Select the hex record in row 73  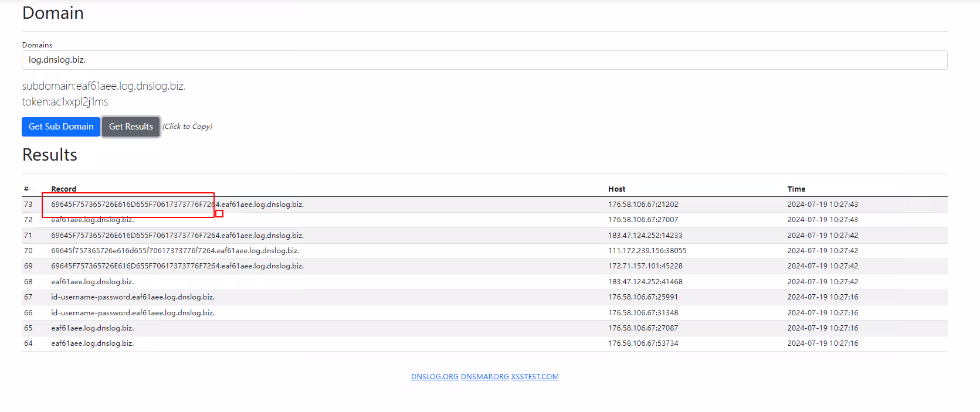point(177,205)
